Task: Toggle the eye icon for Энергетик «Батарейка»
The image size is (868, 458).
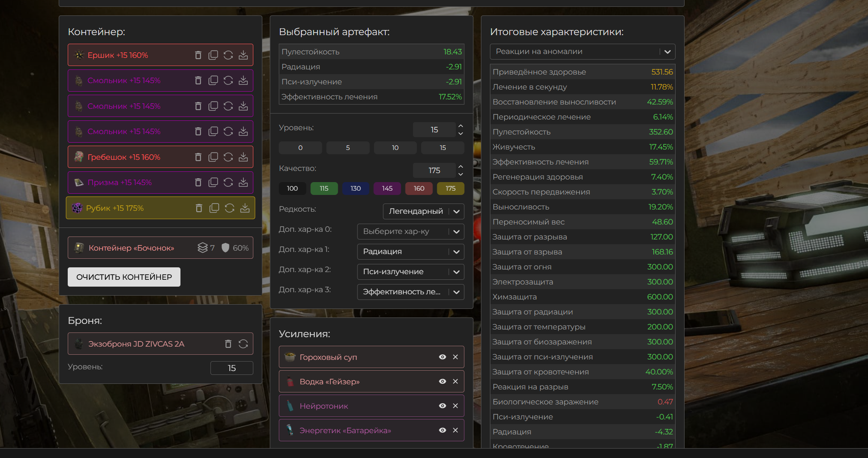Action: 442,430
